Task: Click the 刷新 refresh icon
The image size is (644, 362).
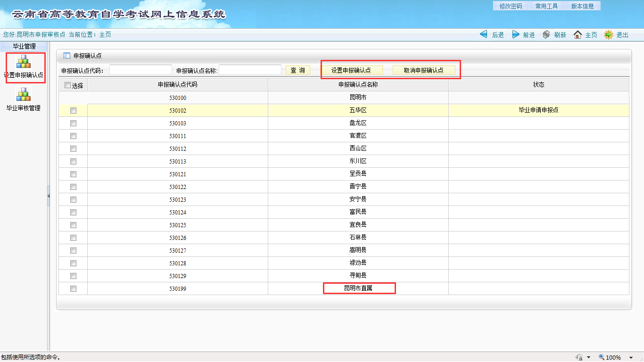Action: pos(546,34)
